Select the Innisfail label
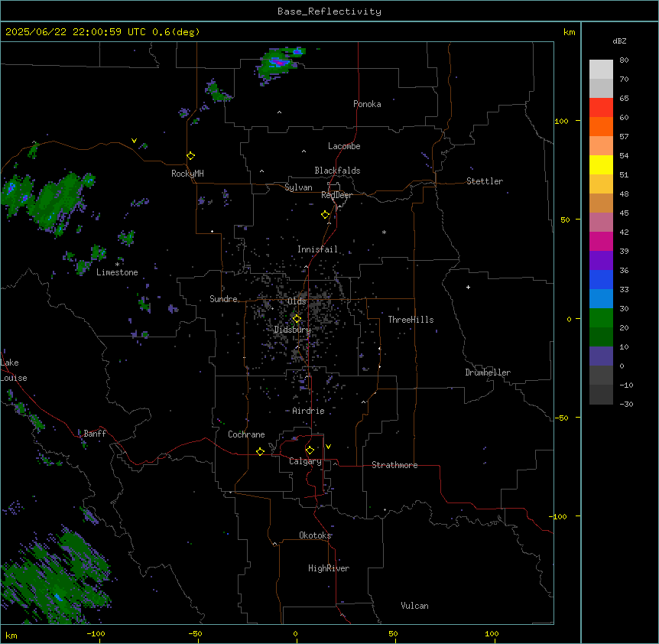Screen dimensions: 659x644 click(x=317, y=249)
